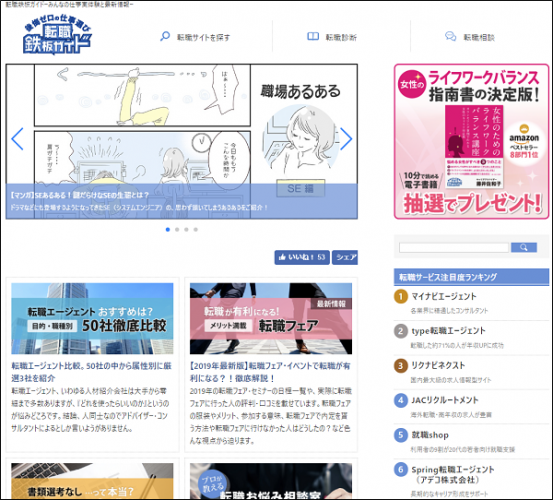Click the blue search magnifier button
Screen dimensions: 553x500
tap(524, 248)
